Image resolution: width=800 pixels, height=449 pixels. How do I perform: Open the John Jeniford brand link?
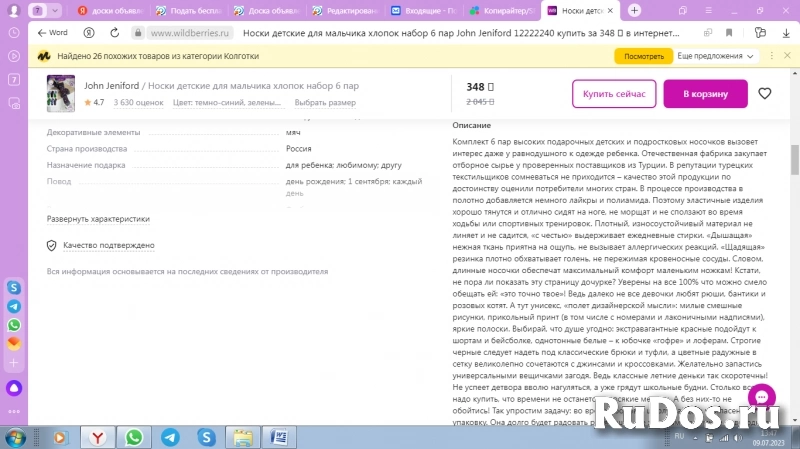[x=111, y=86]
